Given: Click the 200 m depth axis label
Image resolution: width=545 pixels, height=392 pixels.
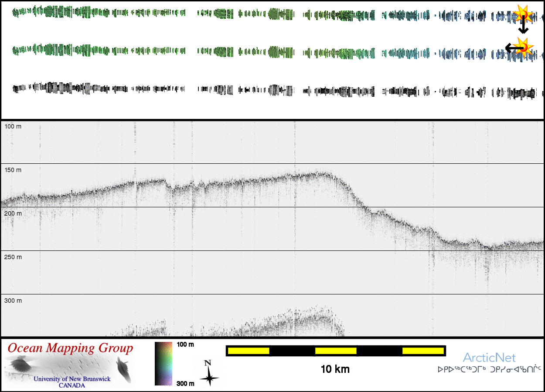Looking at the screenshot, I should point(13,213).
